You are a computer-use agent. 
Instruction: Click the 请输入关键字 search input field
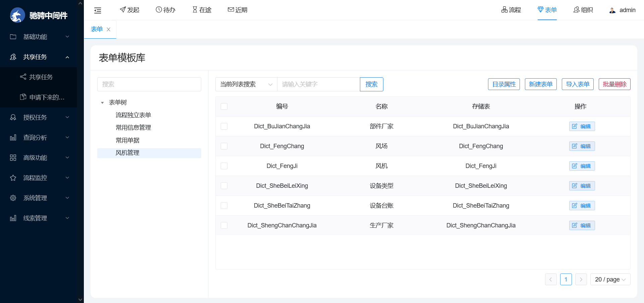point(318,84)
